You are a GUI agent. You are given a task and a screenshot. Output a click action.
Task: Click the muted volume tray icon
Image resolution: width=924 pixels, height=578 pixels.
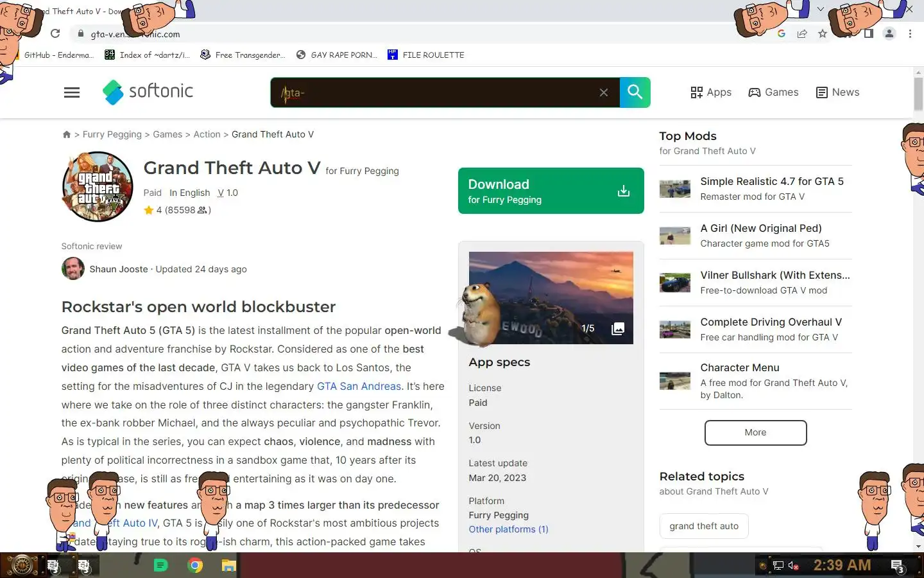794,566
